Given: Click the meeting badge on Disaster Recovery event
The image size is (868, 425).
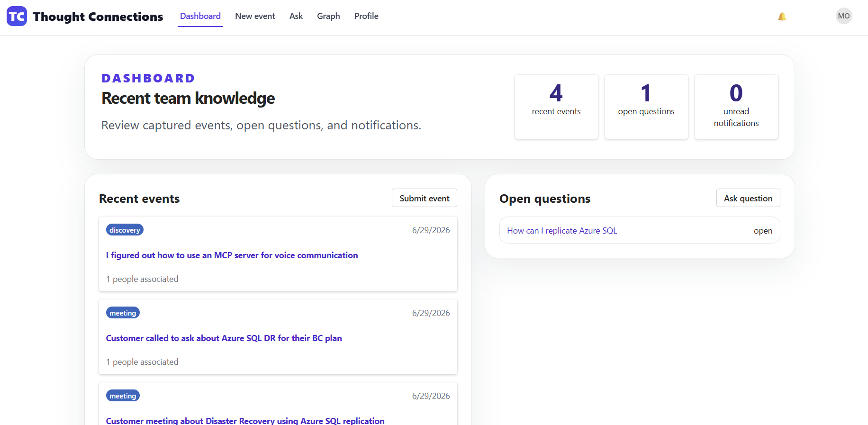Looking at the screenshot, I should (123, 396).
